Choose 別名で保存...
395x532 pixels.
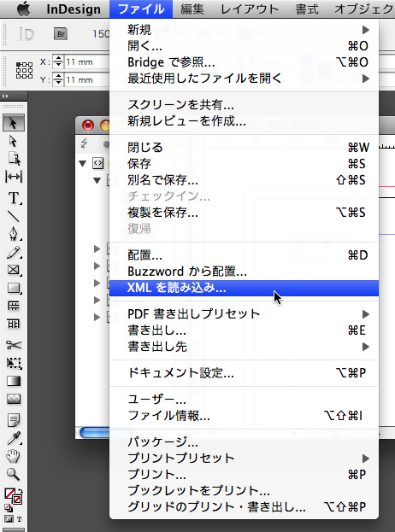(245, 180)
